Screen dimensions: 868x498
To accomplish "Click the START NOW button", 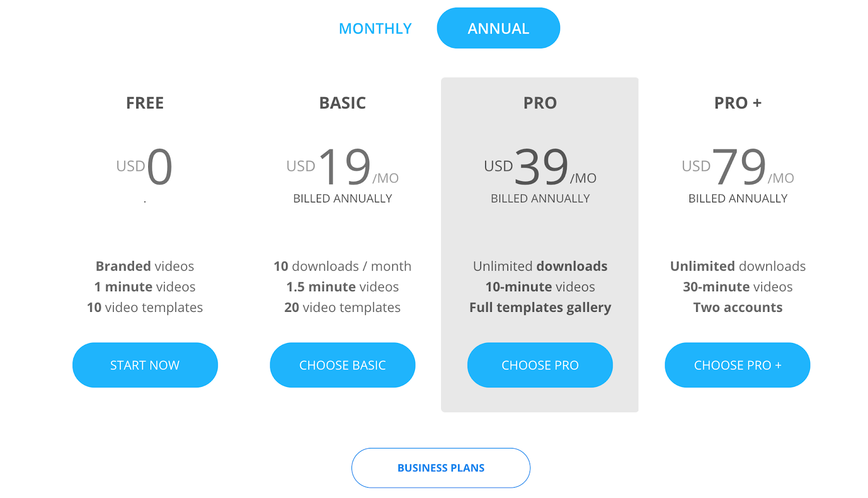I will coord(145,365).
